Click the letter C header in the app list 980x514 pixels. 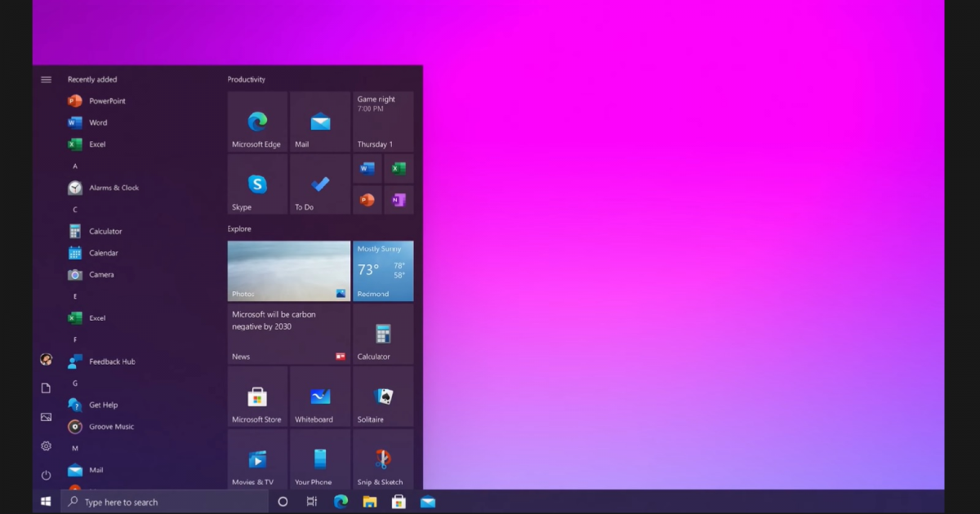click(x=75, y=210)
